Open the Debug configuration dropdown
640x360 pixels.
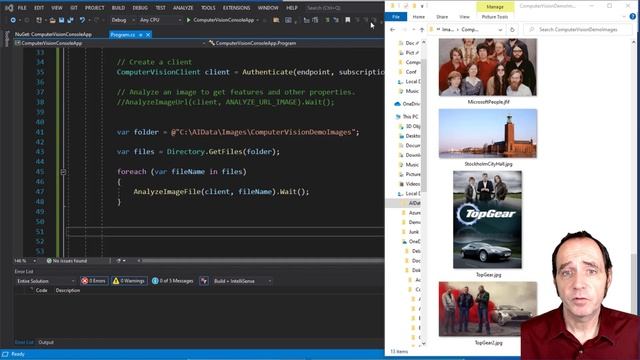(123, 20)
